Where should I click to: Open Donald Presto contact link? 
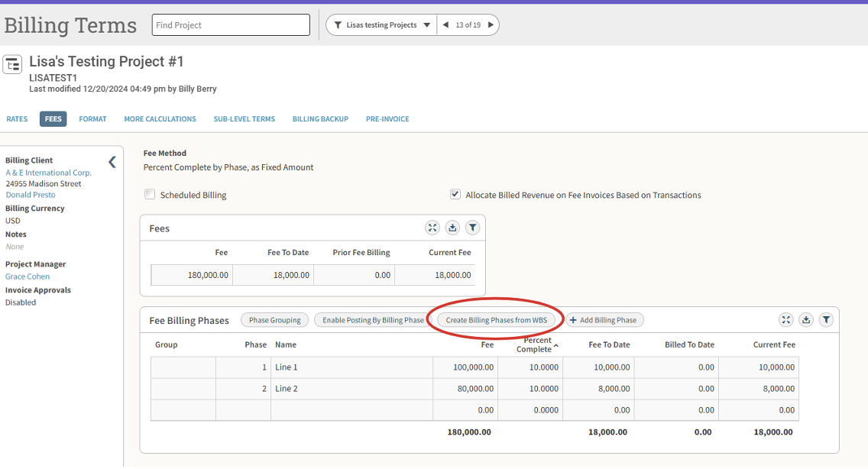click(x=31, y=195)
